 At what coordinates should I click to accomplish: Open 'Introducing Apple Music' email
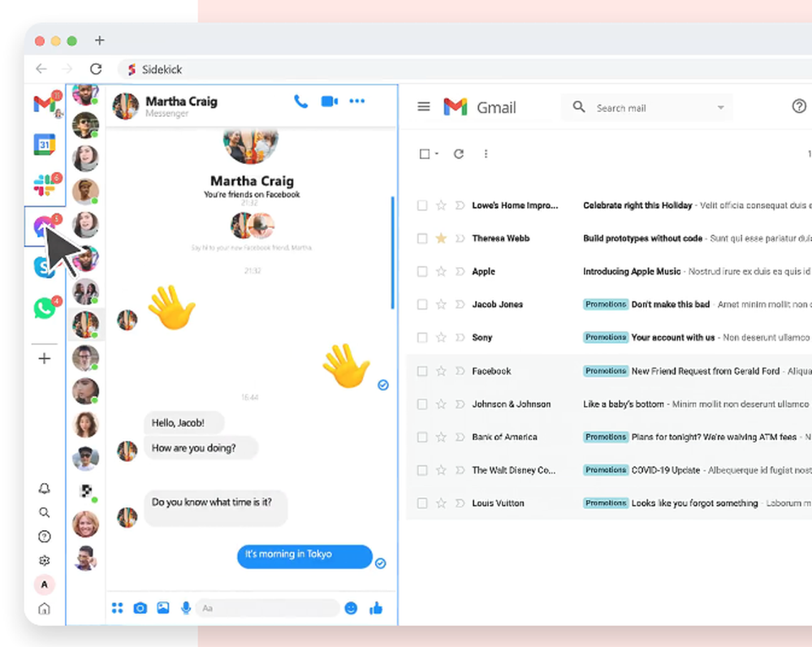[632, 271]
